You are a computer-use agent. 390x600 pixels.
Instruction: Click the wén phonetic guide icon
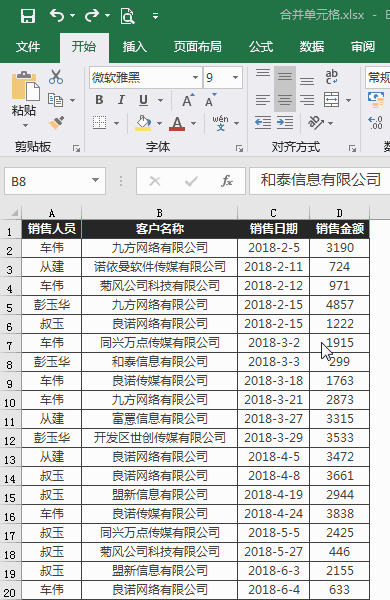click(220, 123)
